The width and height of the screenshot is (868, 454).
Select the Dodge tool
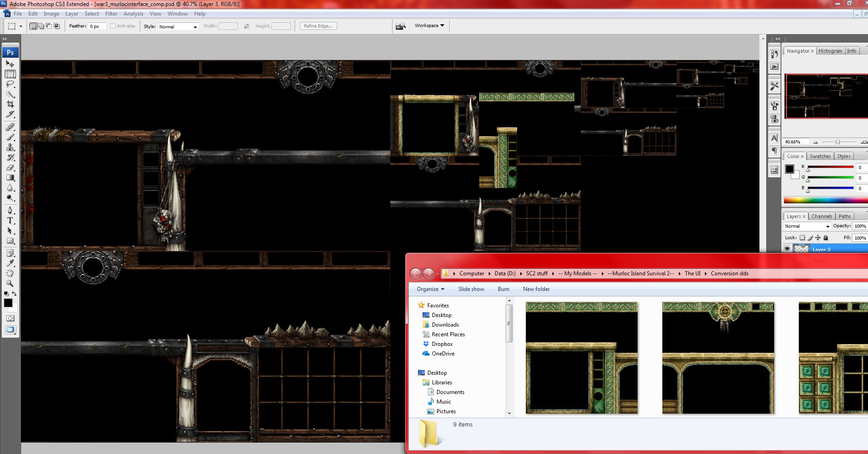pyautogui.click(x=10, y=197)
